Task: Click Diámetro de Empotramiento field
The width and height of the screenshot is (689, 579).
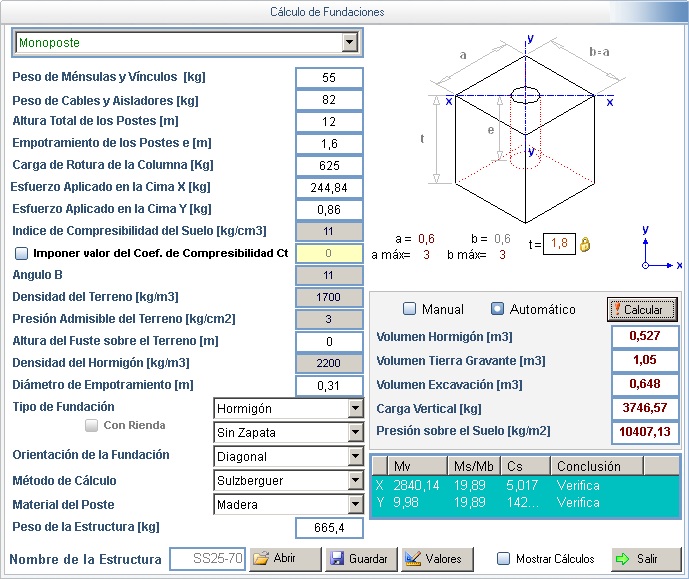Action: 329,386
